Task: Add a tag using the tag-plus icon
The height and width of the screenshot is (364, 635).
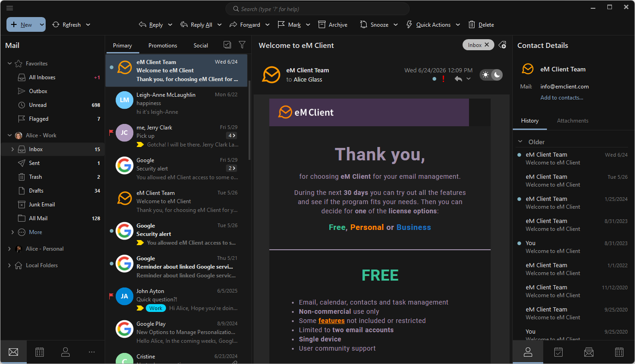Action: [503, 45]
